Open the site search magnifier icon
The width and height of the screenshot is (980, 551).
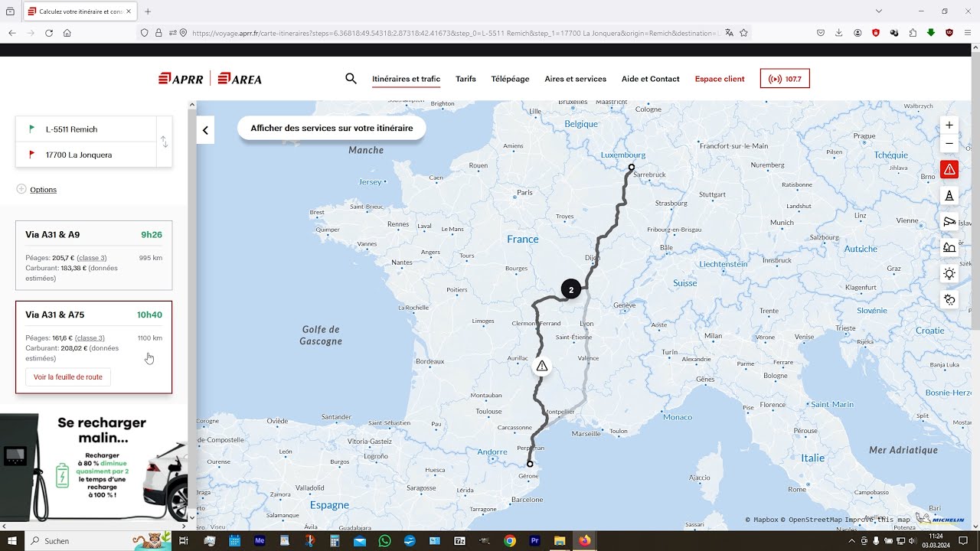pyautogui.click(x=351, y=78)
